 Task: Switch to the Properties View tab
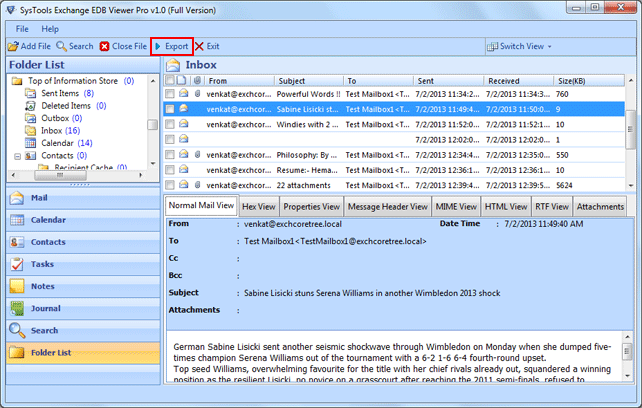tap(312, 207)
